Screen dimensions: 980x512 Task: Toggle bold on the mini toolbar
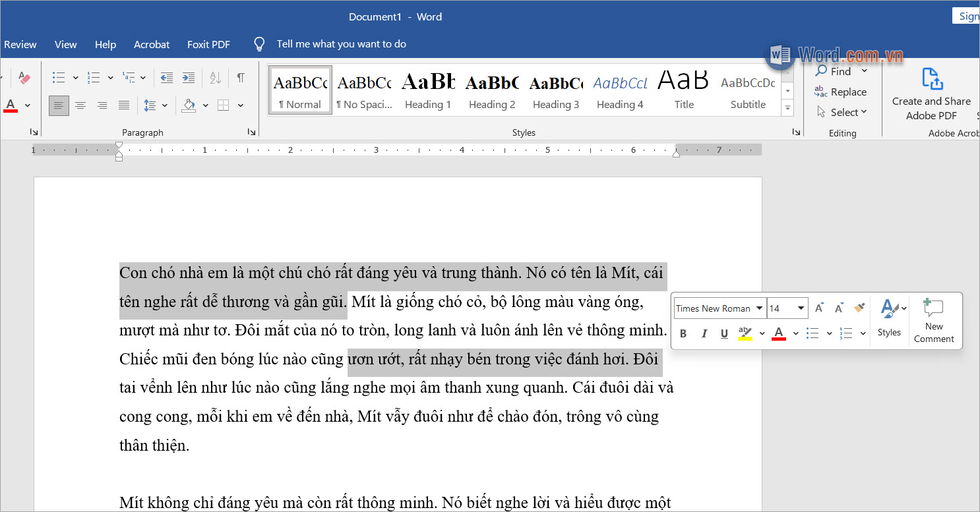coord(683,333)
